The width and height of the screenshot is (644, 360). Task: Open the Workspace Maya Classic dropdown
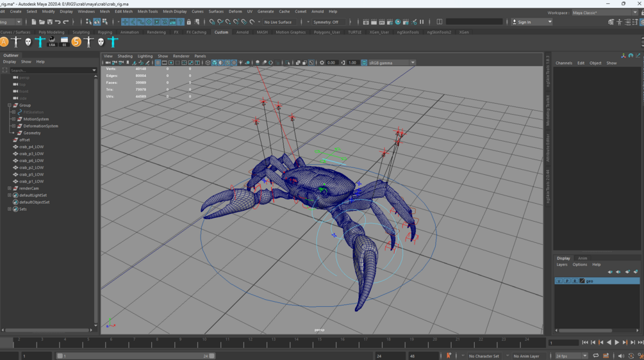(x=605, y=13)
